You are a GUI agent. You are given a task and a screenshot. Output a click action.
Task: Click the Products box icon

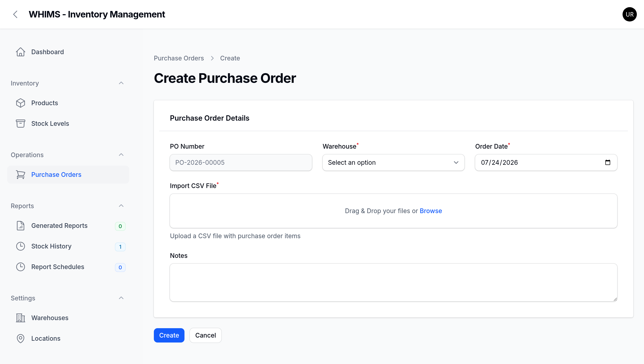21,103
